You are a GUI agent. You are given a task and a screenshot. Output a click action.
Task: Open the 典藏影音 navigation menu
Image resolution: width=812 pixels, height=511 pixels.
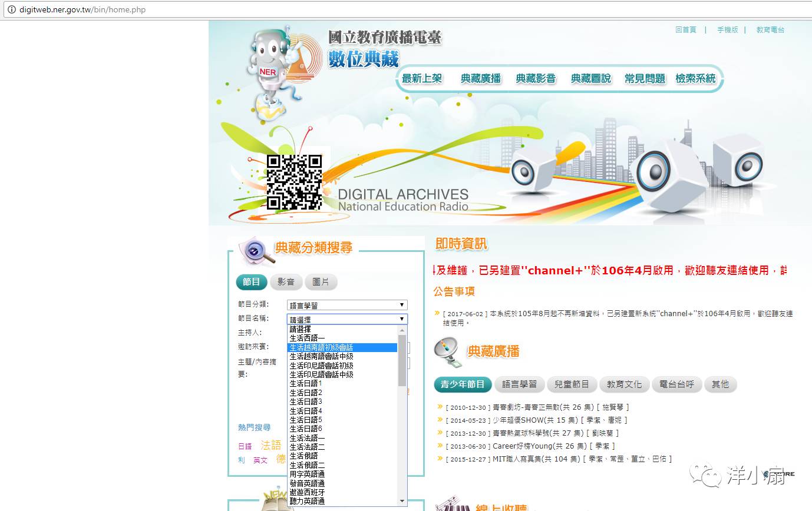coord(536,78)
